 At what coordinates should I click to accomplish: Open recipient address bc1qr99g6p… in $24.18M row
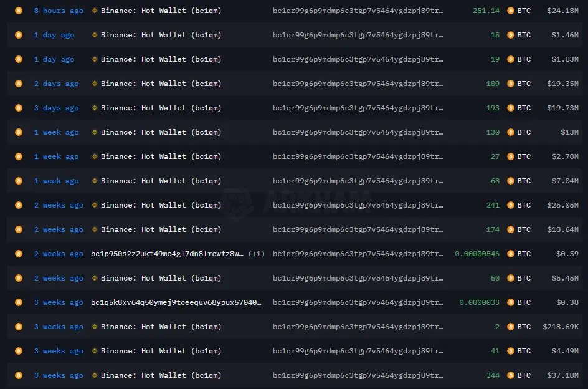[x=358, y=11]
